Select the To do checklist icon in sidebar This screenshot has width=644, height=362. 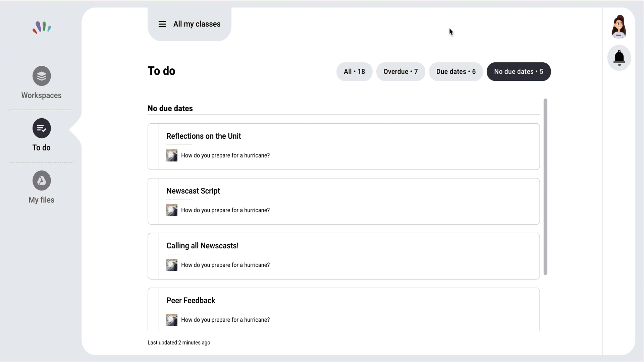[x=41, y=128]
